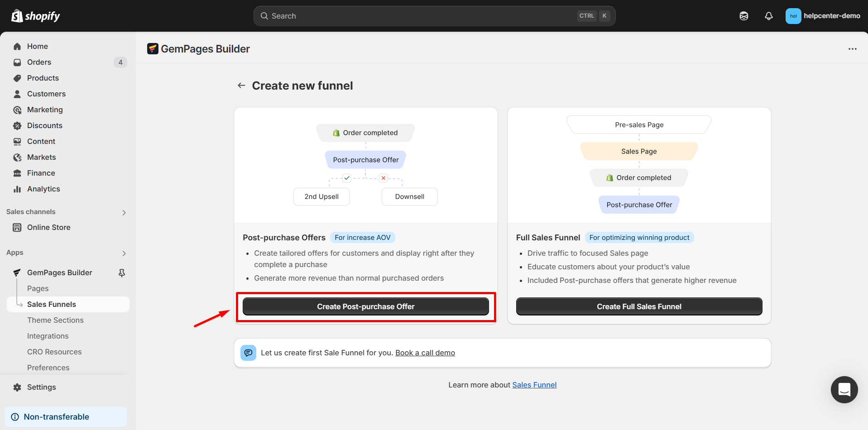Expand the Sales channels section
Screen dimensions: 868x430
click(x=124, y=212)
